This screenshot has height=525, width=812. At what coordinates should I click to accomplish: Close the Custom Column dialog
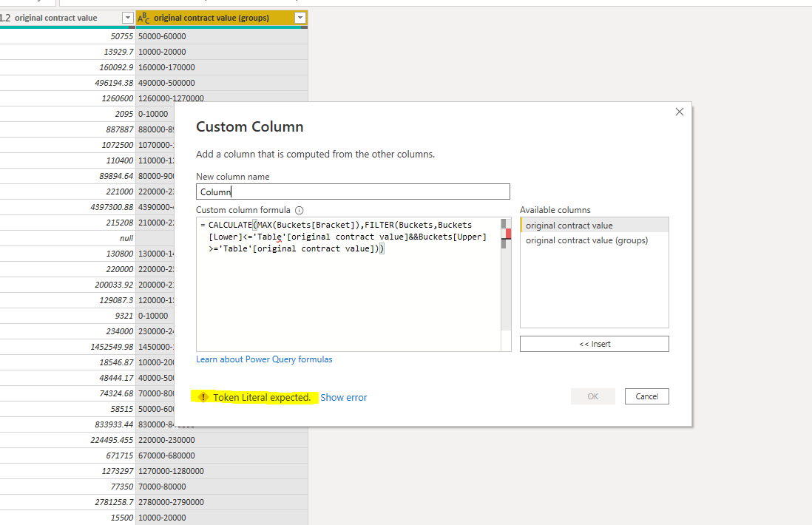point(680,112)
